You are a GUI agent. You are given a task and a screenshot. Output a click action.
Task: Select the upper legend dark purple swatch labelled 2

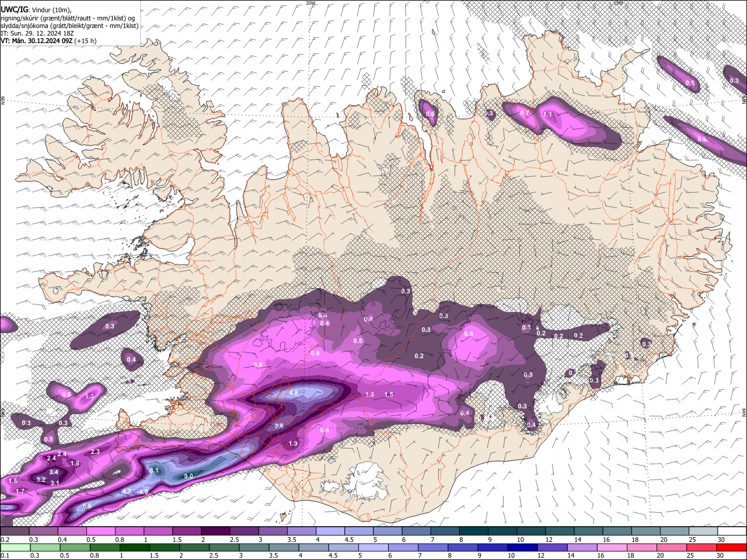coord(215,531)
